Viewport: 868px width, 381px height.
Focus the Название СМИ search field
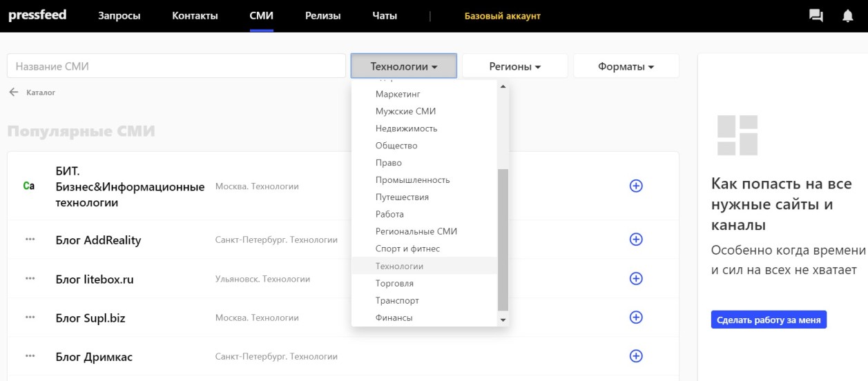point(176,67)
